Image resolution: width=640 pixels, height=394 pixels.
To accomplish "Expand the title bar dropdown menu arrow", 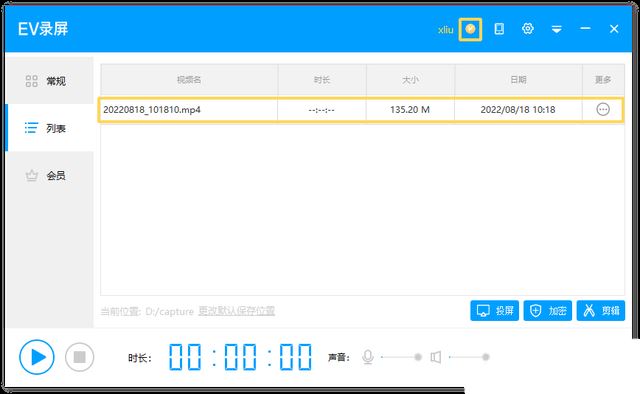I will pos(556,29).
